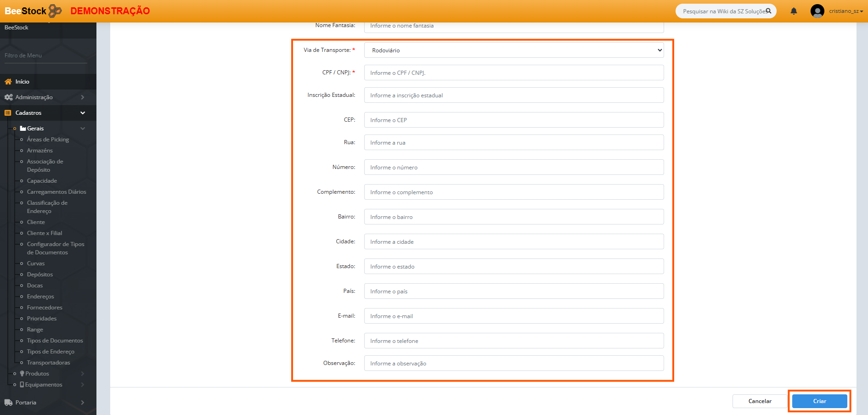Click the Produtos lightbulb icon
868x415 pixels.
click(x=22, y=374)
